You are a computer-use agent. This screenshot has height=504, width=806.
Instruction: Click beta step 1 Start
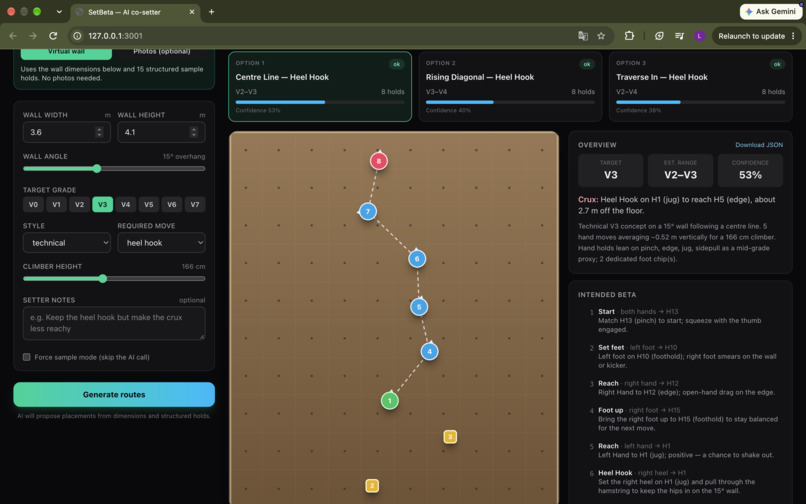click(684, 320)
